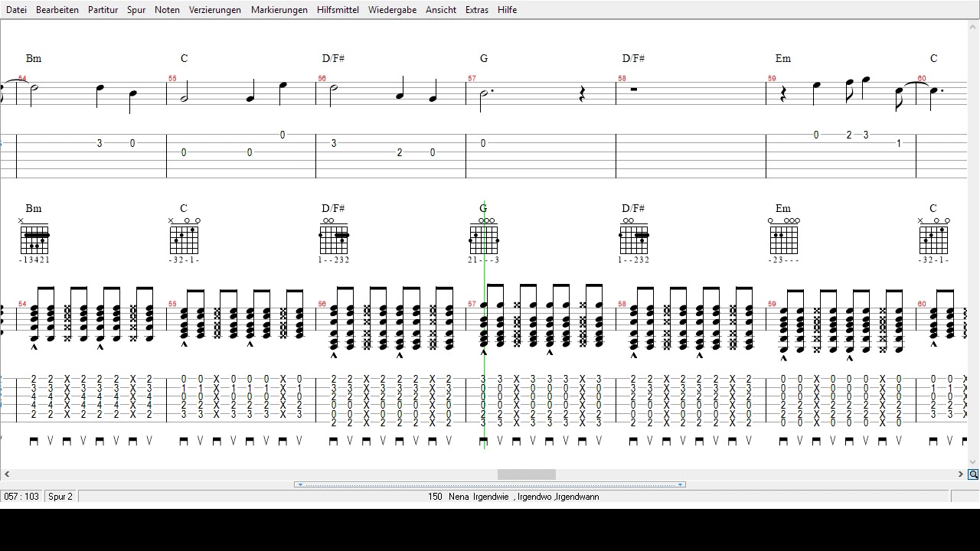Click the G chord name above its diagram
Screen dimensions: 980x551
(x=484, y=208)
